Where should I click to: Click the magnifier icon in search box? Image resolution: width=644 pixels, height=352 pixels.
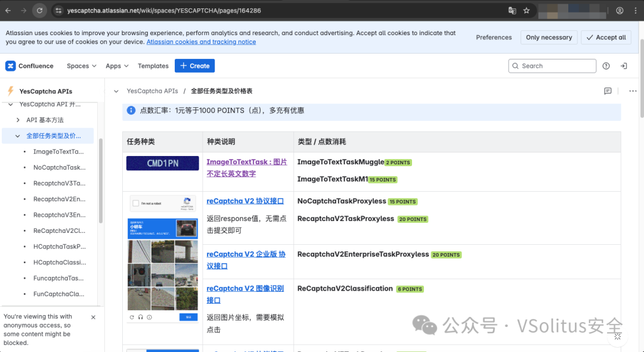[515, 66]
